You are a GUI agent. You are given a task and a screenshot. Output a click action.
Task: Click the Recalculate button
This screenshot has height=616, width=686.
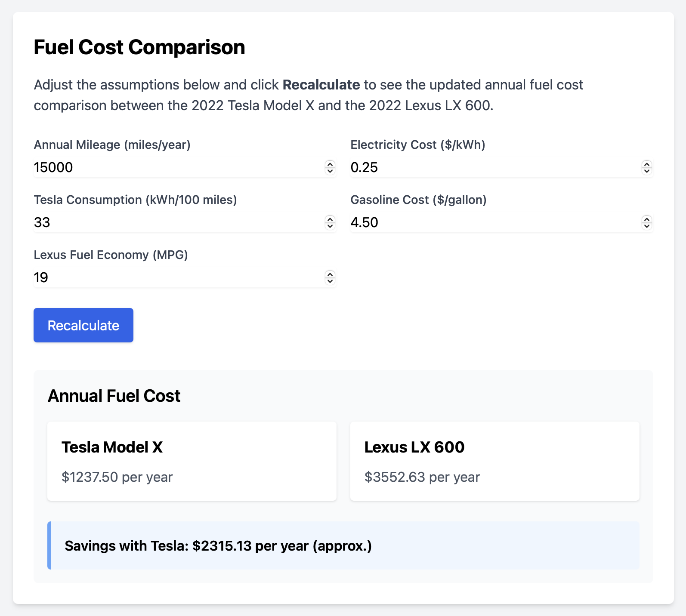[83, 325]
